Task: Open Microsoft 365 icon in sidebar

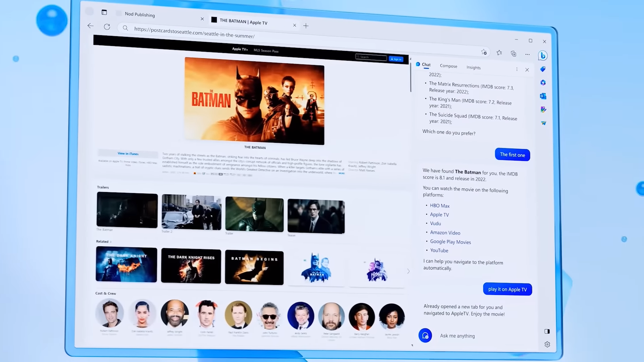Action: point(543,82)
